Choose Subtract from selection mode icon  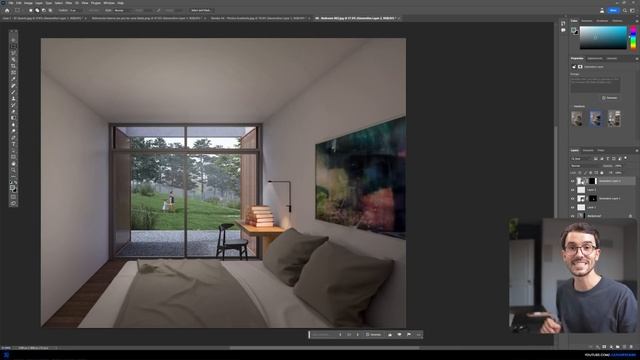(44, 10)
